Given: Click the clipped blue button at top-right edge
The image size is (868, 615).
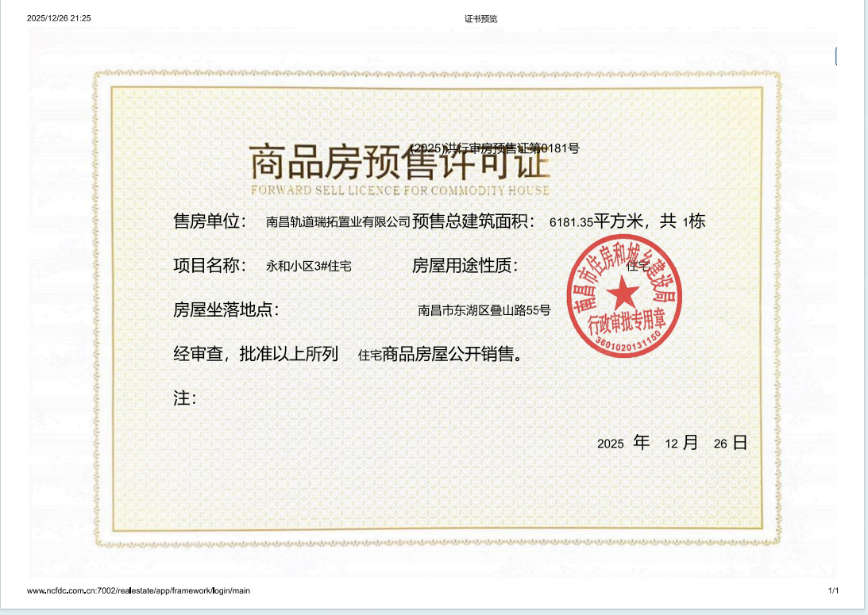Looking at the screenshot, I should click(x=836, y=56).
